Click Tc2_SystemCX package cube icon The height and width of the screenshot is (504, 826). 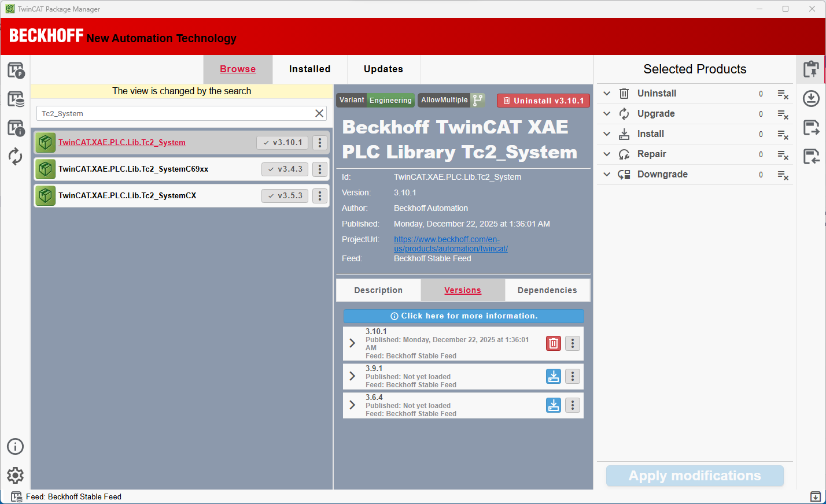tap(46, 195)
